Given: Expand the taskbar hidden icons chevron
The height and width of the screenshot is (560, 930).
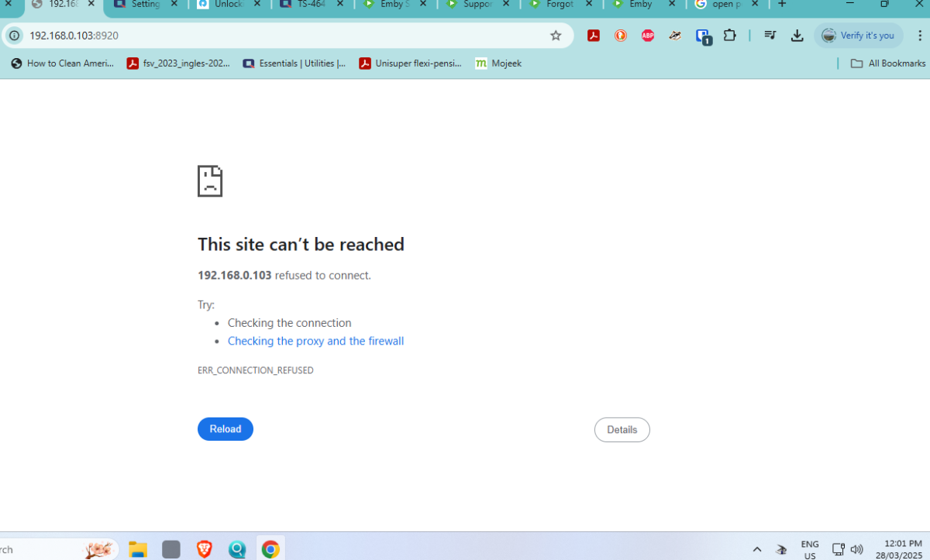Looking at the screenshot, I should click(x=757, y=548).
